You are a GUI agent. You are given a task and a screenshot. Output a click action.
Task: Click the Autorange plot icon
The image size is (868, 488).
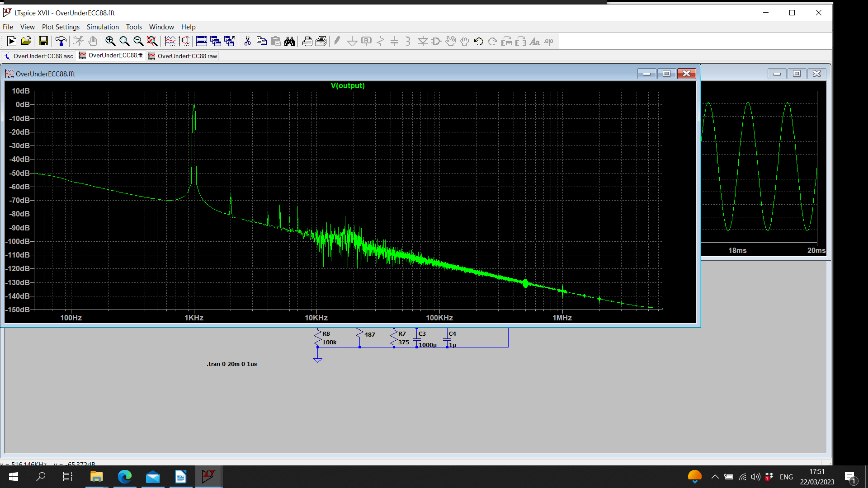[x=170, y=42]
